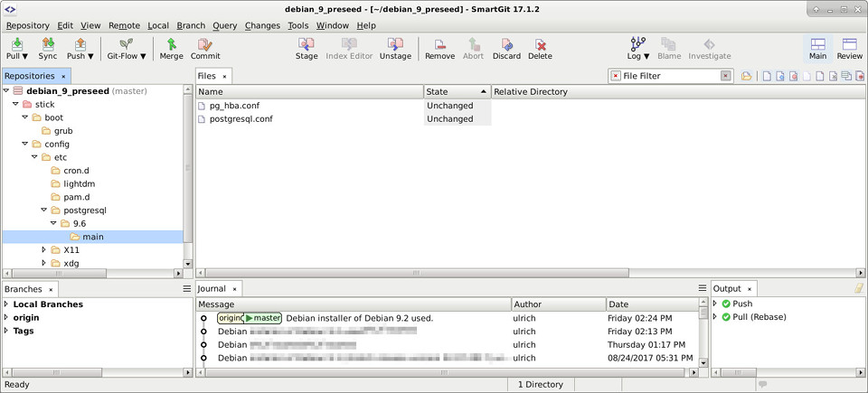Image resolution: width=868 pixels, height=393 pixels.
Task: Sort files by State column header
Action: point(457,91)
